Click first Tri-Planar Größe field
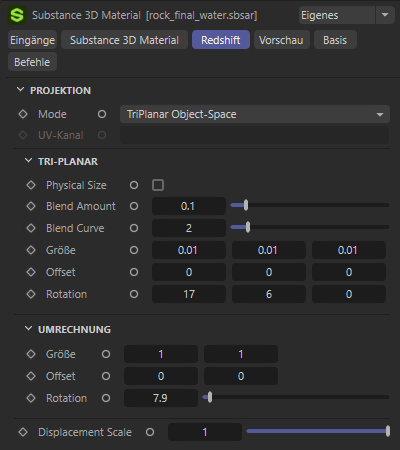 pos(189,250)
